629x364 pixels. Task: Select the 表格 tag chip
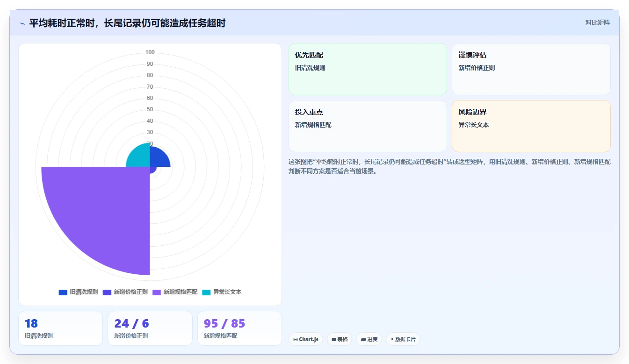click(x=340, y=339)
